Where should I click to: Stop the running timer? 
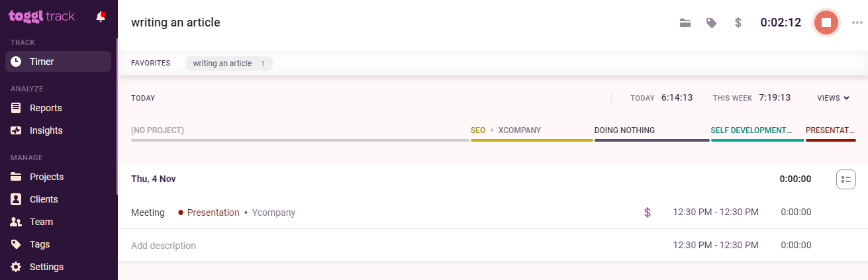tap(826, 23)
